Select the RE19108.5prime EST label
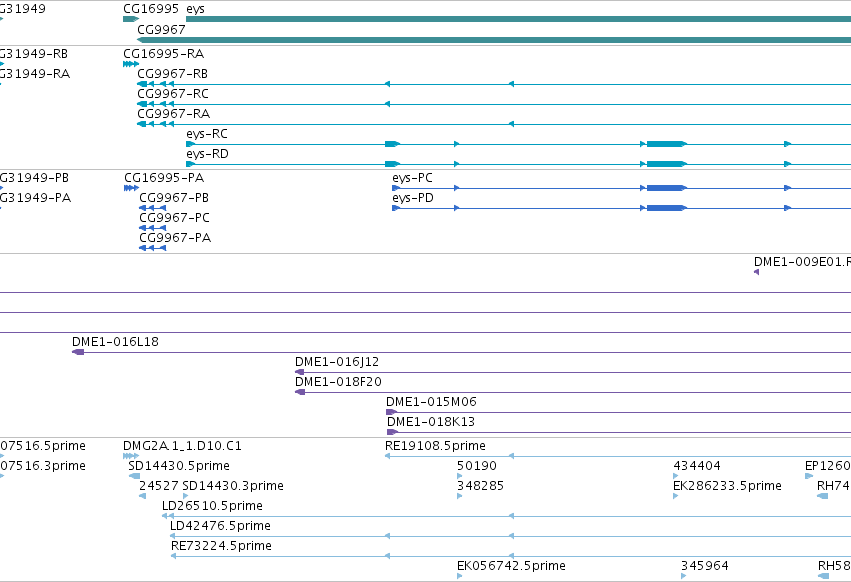 coord(435,446)
